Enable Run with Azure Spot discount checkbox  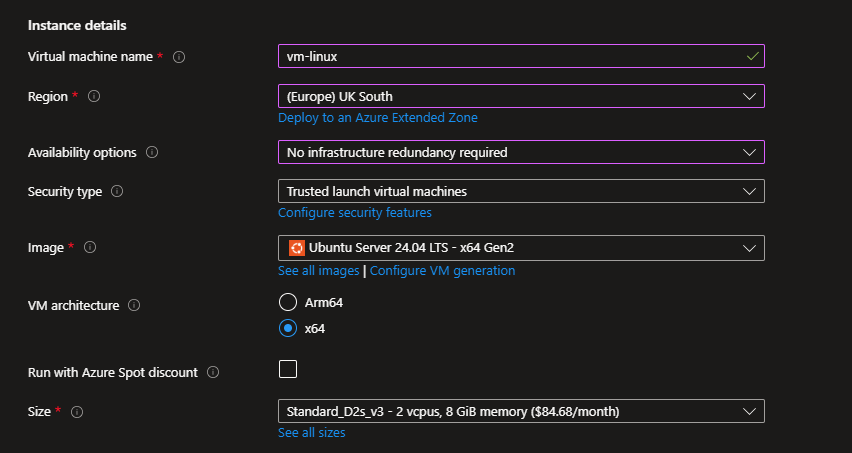tap(288, 370)
